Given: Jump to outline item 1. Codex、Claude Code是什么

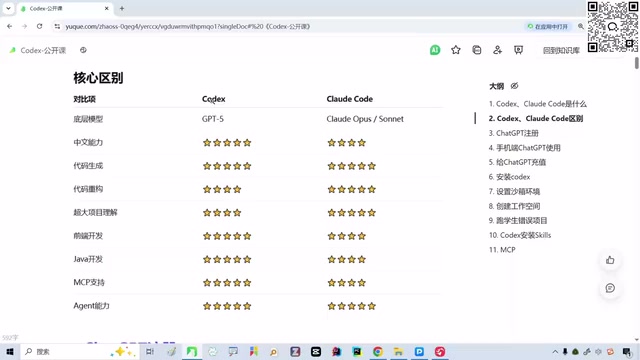Looking at the screenshot, I should tap(538, 104).
